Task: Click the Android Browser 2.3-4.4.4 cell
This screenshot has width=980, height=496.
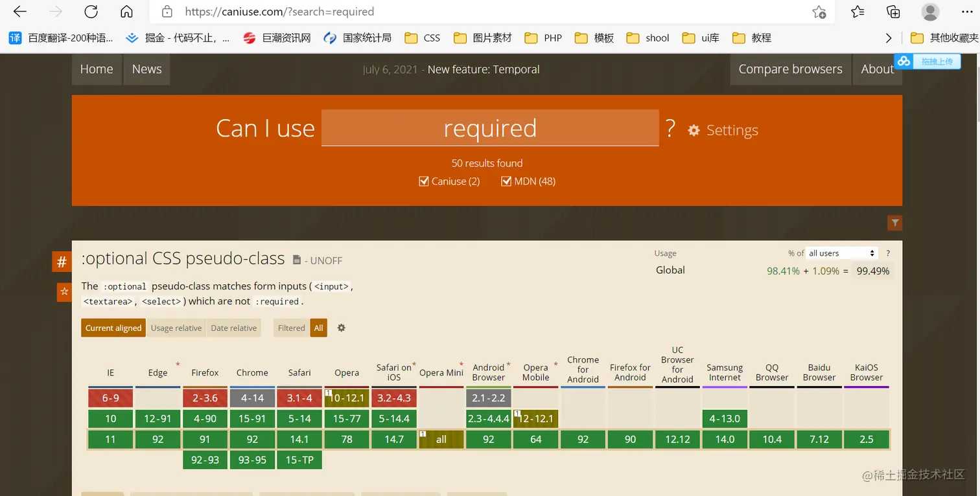Action: 489,419
